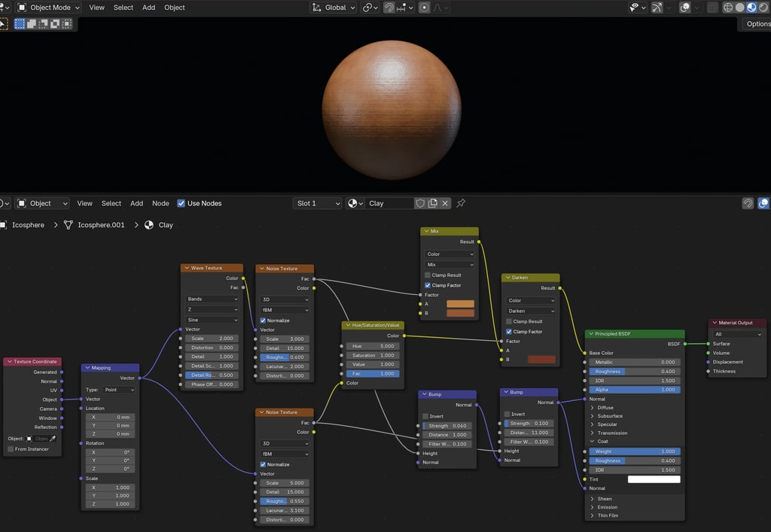
Task: Toggle the snapping magnet icon in viewport header
Action: (x=389, y=8)
